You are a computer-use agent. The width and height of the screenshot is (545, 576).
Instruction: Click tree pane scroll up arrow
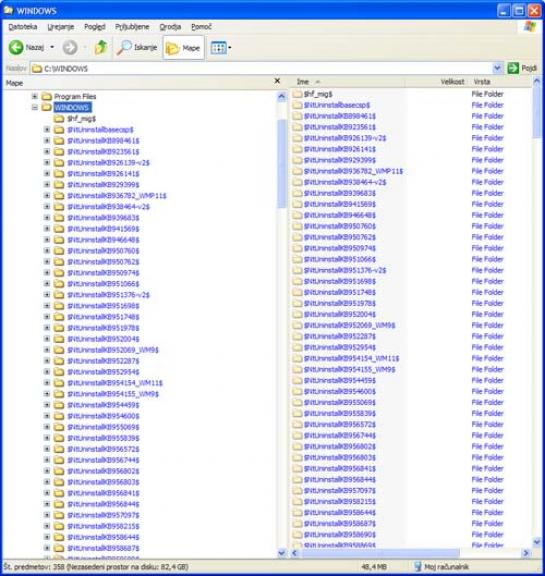click(x=282, y=97)
